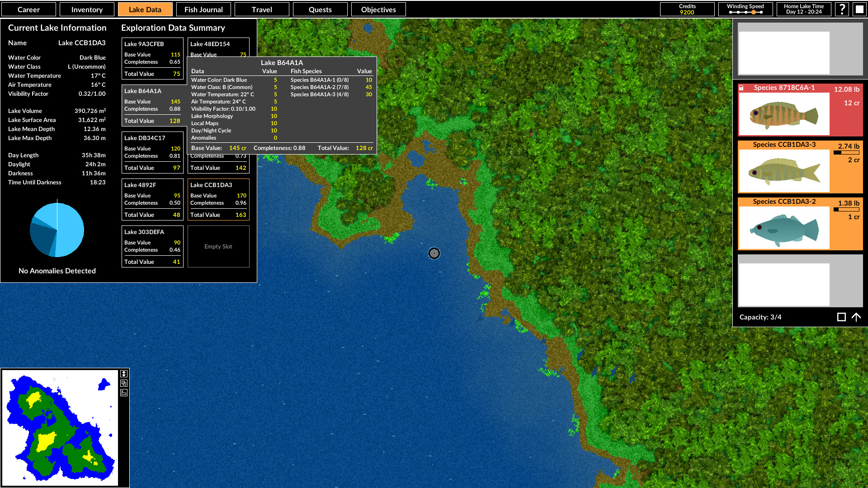
Task: Select the overlapping squares icon beside the minimap
Action: [124, 383]
